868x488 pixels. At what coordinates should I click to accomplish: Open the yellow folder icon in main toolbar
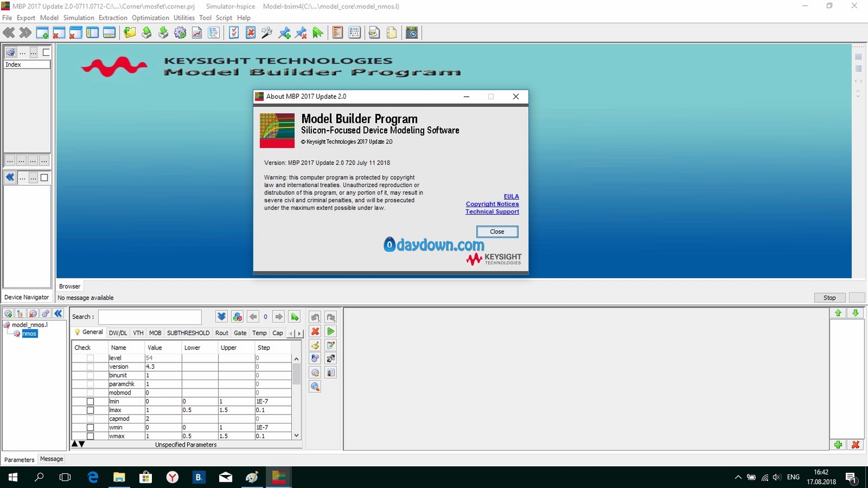[x=130, y=33]
